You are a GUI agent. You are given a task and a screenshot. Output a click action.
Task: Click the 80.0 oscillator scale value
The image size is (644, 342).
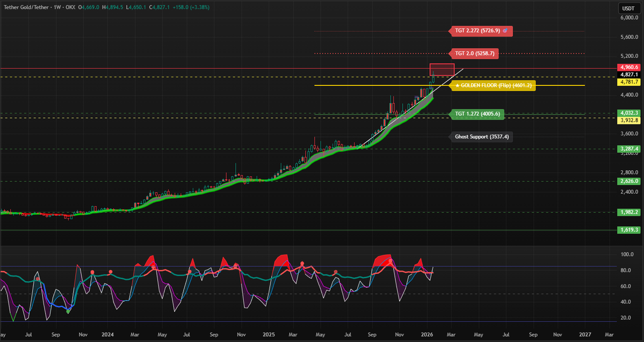tap(626, 270)
